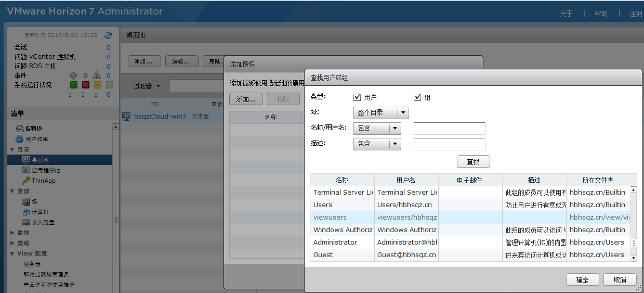The height and width of the screenshot is (293, 644).
Task: Expand the 监视 monitoring tree node
Action: click(x=12, y=233)
